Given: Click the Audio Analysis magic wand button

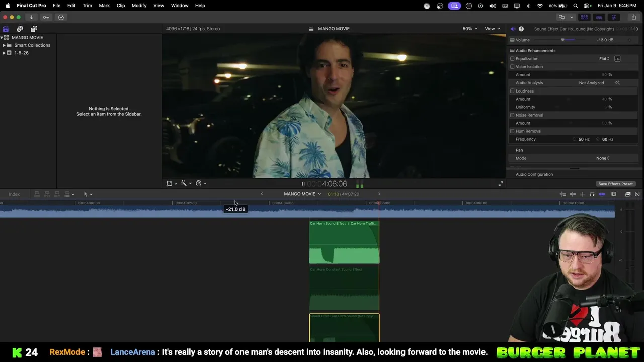Looking at the screenshot, I should coord(617,83).
